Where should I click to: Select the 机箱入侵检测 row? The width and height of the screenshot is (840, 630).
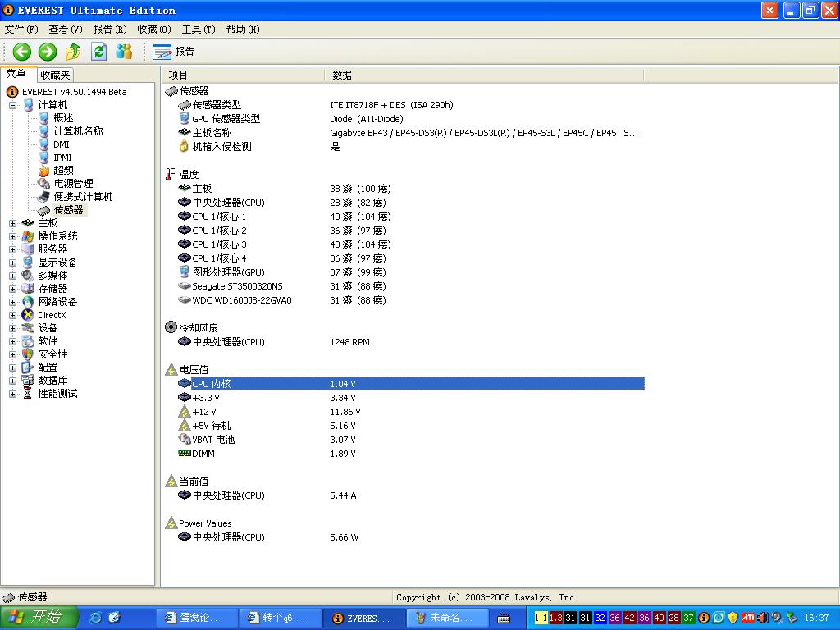(x=412, y=146)
